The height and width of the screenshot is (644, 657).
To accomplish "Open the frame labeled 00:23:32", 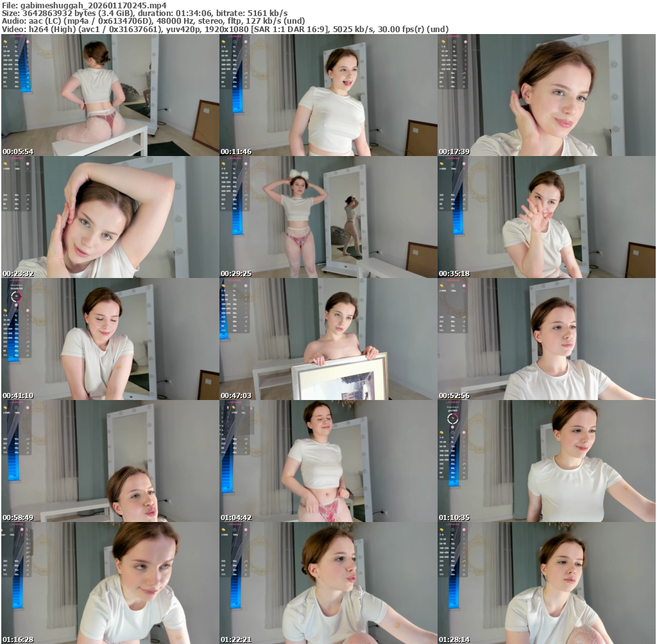I will point(110,217).
